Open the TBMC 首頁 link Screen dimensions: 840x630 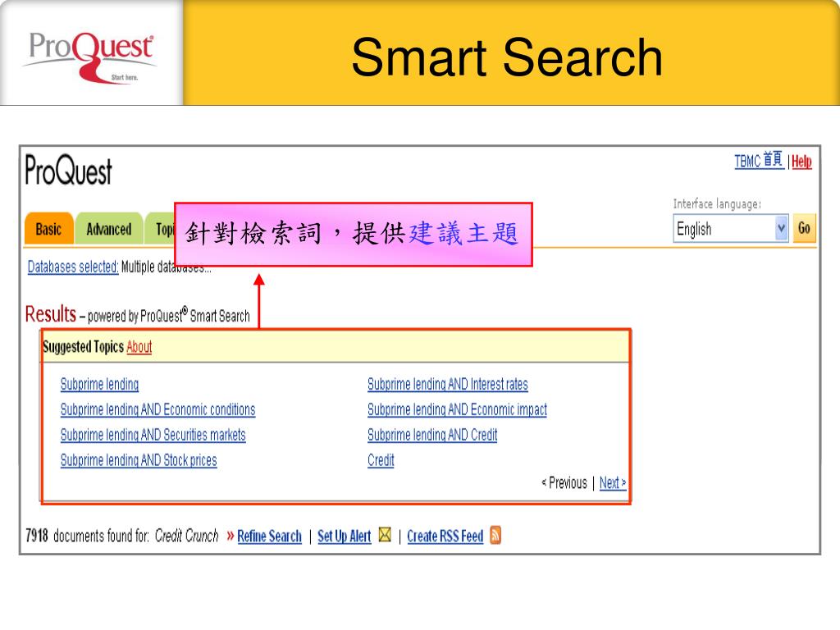pos(759,160)
